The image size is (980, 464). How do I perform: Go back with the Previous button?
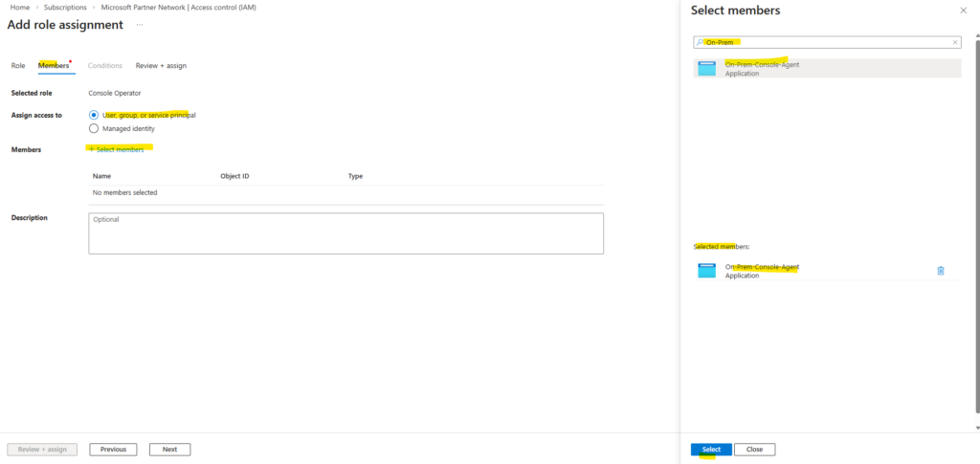coord(113,449)
